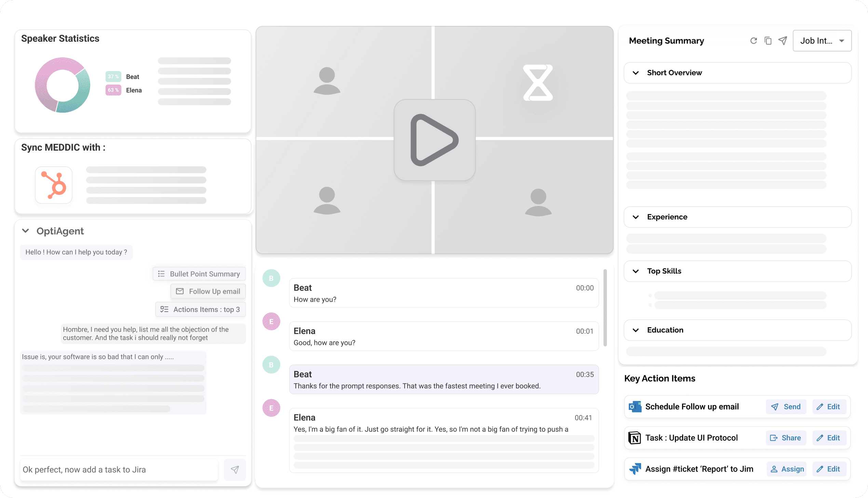Choose the Follow Up email suggestion

[208, 291]
